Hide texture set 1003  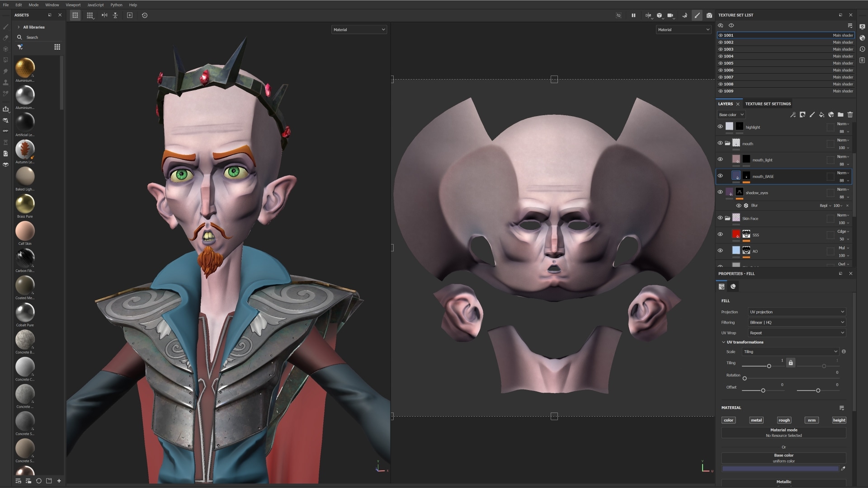[x=721, y=49]
